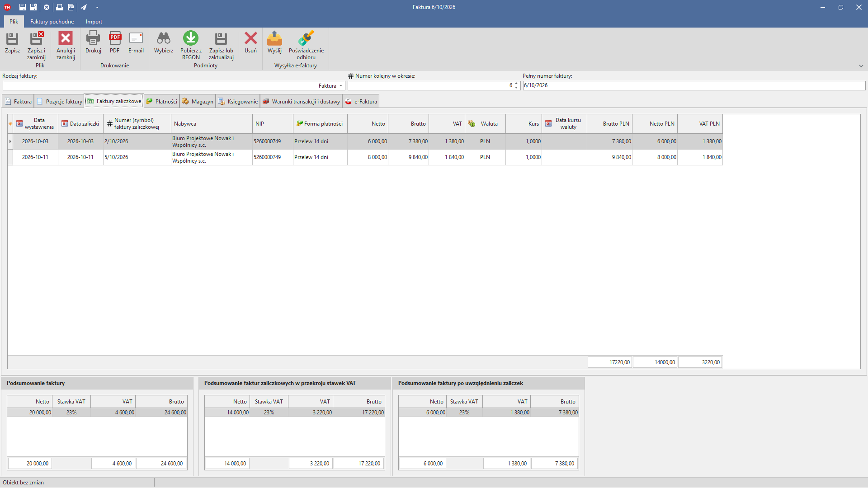Switch to the Magazyn tab

(198, 101)
